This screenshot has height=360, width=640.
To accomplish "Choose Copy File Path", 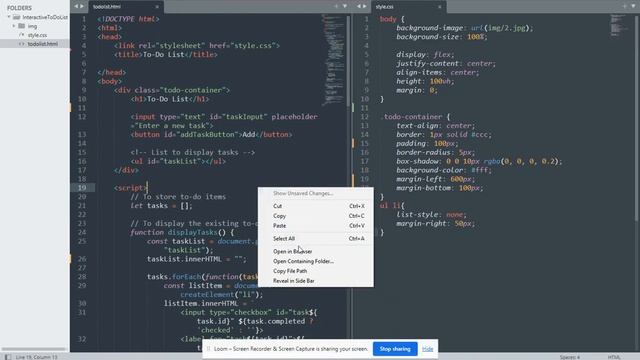I will 316,271.
